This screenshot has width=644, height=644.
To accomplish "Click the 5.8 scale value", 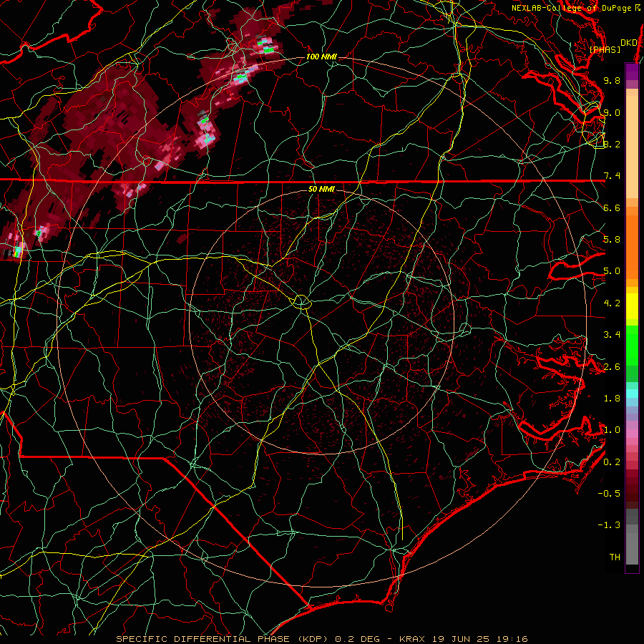I will click(612, 240).
